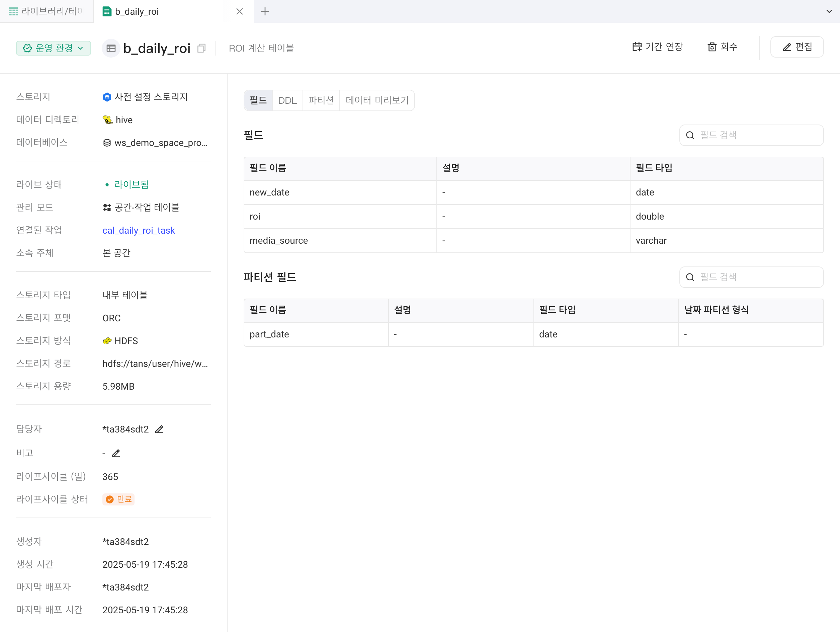
Task: Close the b_daily_roi tab
Action: [x=240, y=11]
